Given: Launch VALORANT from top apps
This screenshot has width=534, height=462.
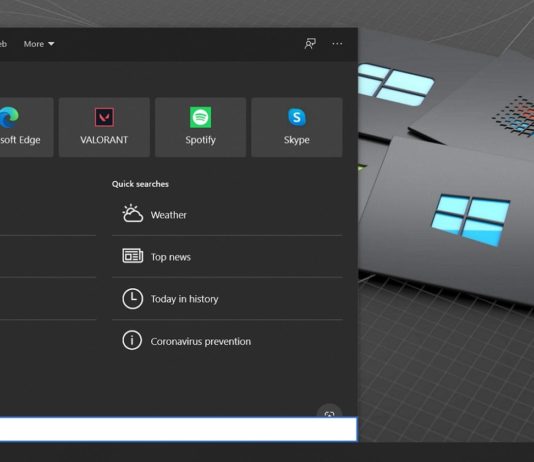Looking at the screenshot, I should point(104,127).
